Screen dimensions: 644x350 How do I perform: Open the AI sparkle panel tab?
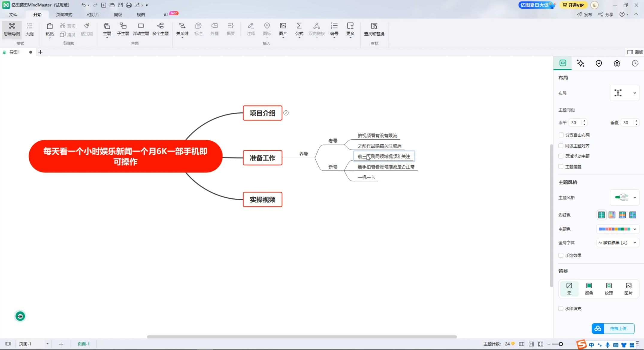click(x=580, y=63)
